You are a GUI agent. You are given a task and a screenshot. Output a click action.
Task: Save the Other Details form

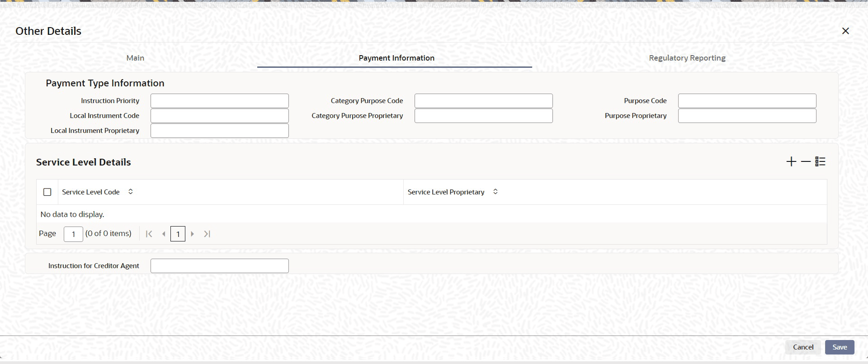(x=840, y=347)
